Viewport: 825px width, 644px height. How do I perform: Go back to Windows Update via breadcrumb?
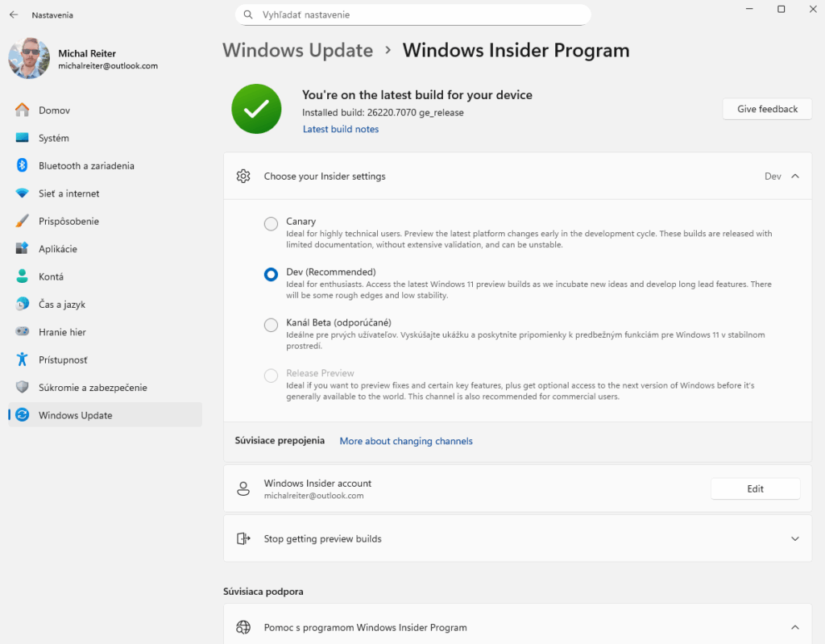tap(297, 50)
